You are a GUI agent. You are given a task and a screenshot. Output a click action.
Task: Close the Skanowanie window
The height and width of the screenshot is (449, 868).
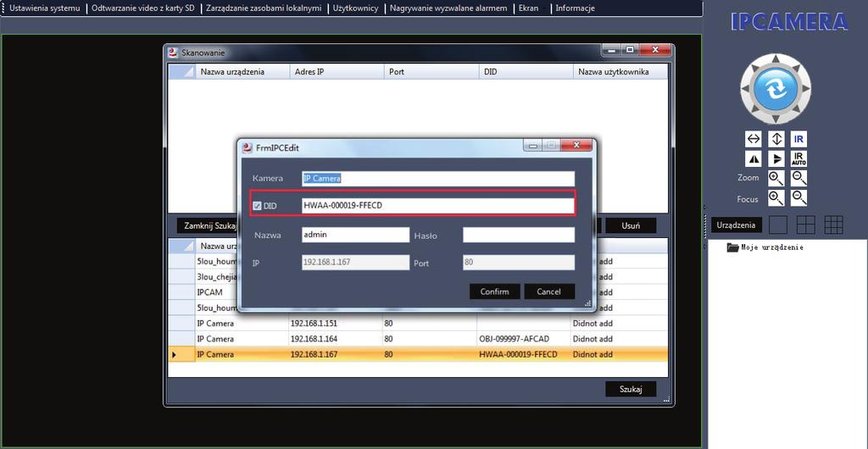655,50
